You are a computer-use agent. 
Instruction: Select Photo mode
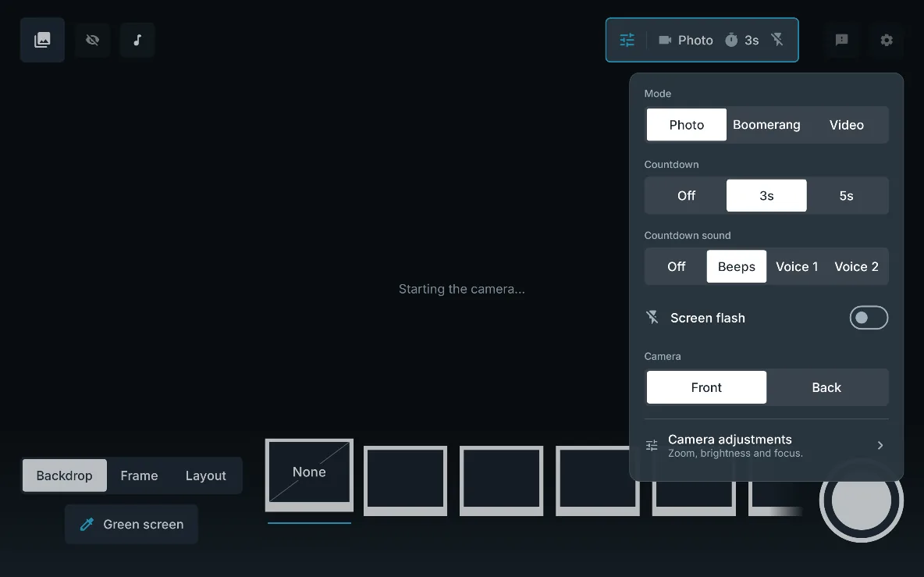pyautogui.click(x=687, y=125)
